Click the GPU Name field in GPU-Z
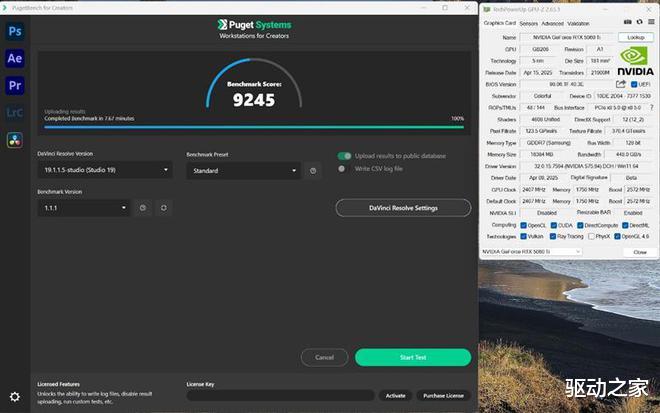This screenshot has height=413, width=660. click(567, 37)
